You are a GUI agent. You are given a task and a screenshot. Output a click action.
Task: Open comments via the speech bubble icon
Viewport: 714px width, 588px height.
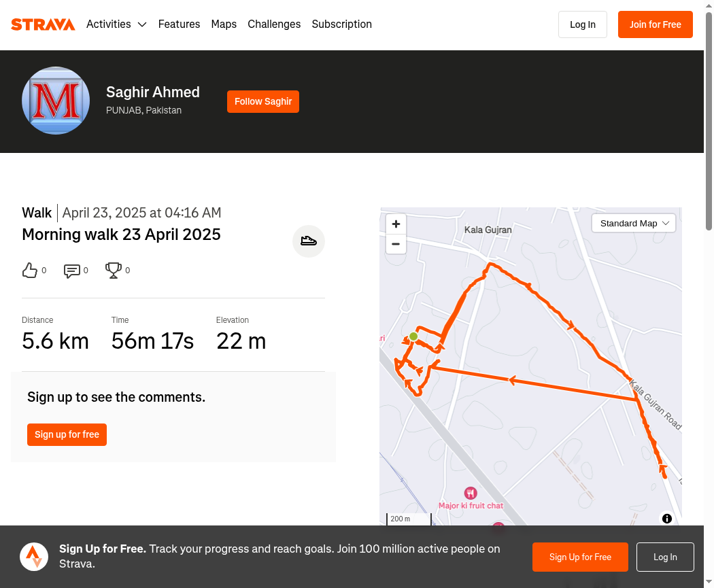[72, 271]
